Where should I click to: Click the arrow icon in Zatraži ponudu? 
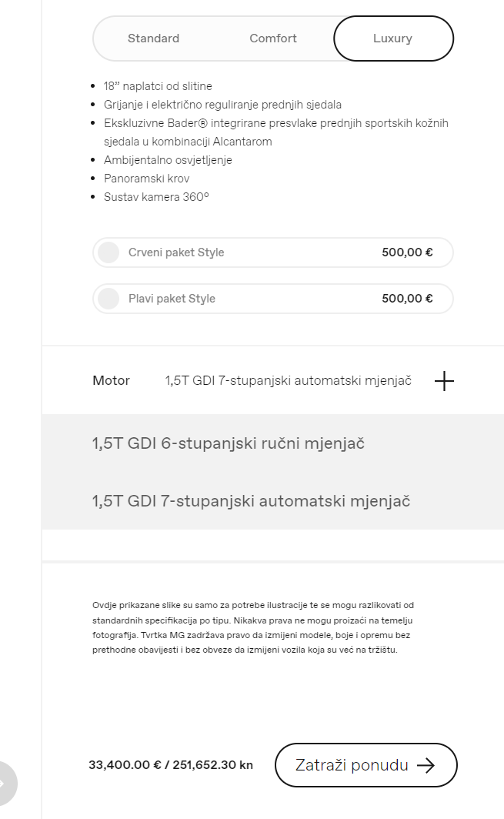(x=426, y=765)
